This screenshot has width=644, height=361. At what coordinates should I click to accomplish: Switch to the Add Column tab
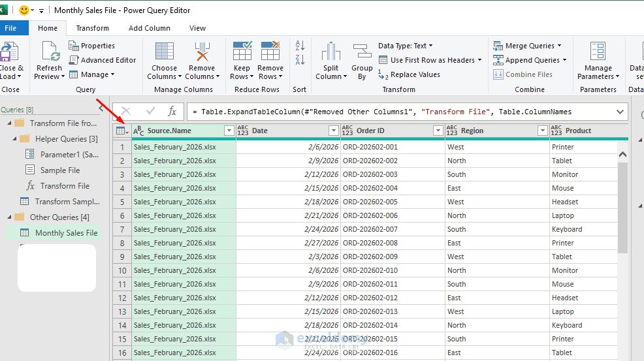[x=150, y=28]
